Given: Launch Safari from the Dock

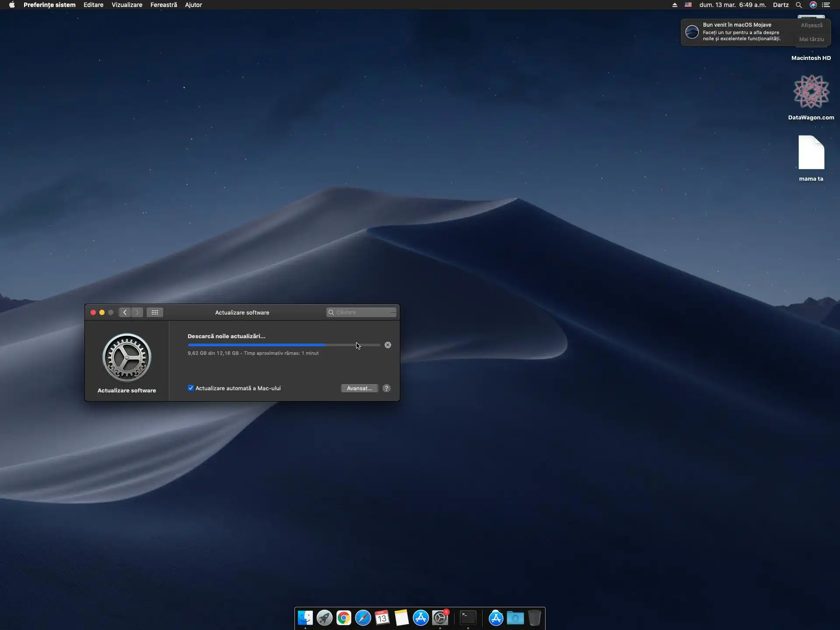Looking at the screenshot, I should 363,618.
